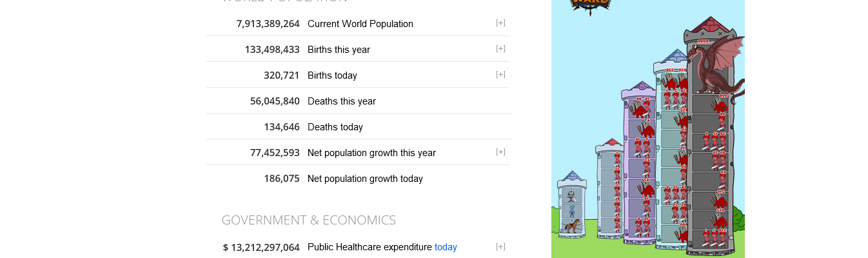Click the game logo atop the ad

[590, 5]
